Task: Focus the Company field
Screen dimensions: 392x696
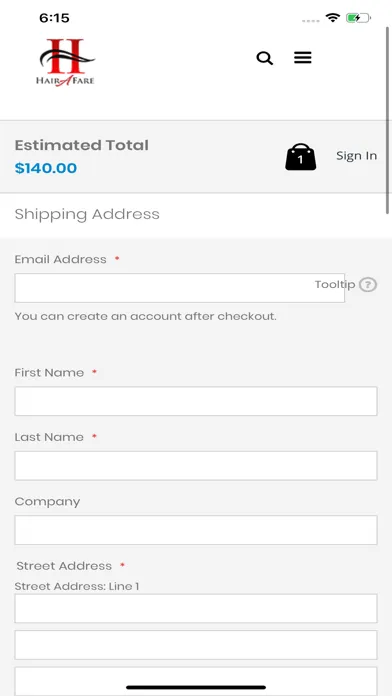Action: 196,530
